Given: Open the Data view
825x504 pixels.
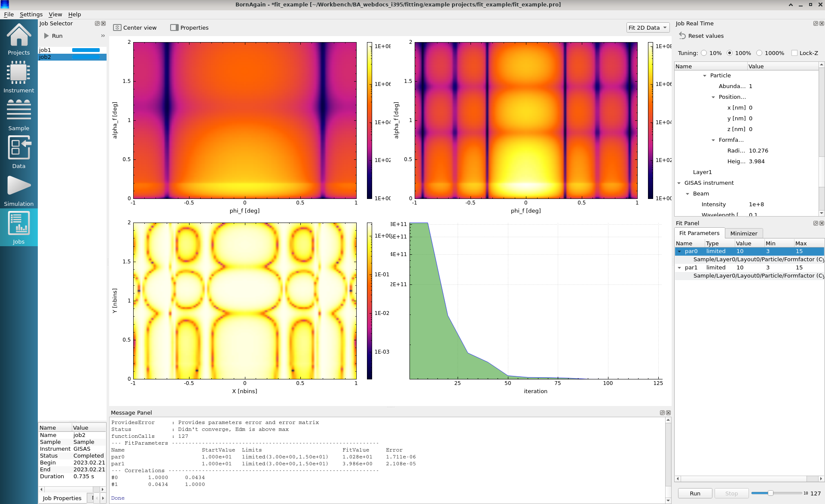Looking at the screenshot, I should 18,153.
